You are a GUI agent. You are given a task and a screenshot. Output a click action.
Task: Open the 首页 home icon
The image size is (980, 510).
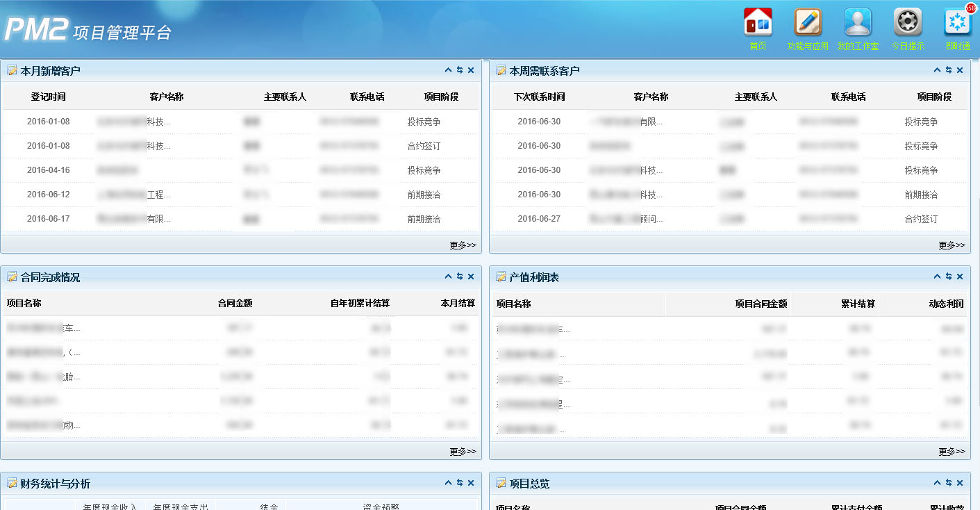pyautogui.click(x=758, y=23)
